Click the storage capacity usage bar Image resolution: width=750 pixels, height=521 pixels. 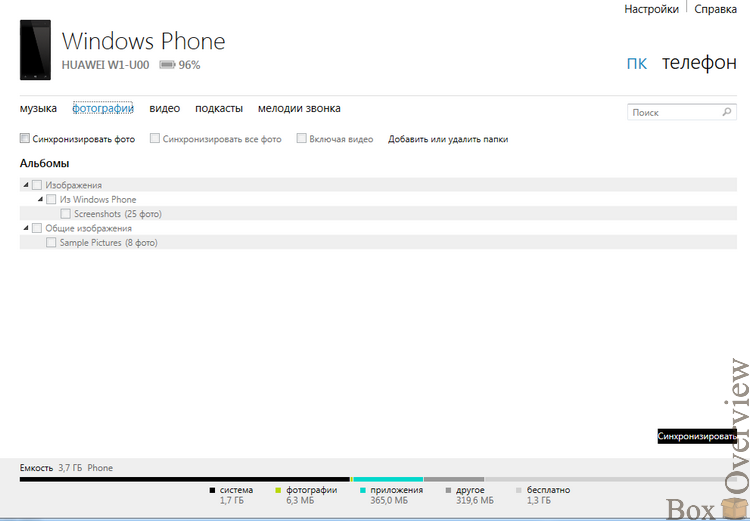pos(378,479)
